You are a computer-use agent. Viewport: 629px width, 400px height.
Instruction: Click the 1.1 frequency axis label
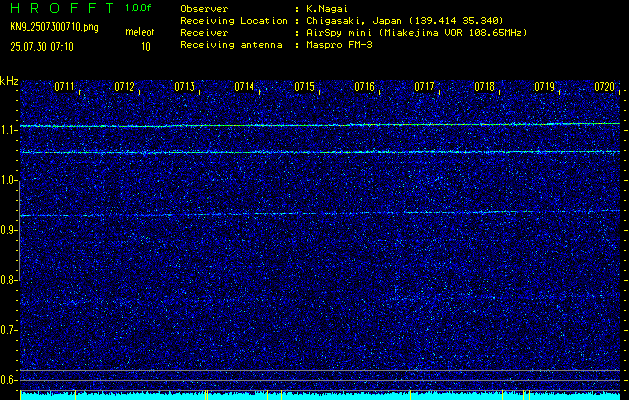coord(8,130)
